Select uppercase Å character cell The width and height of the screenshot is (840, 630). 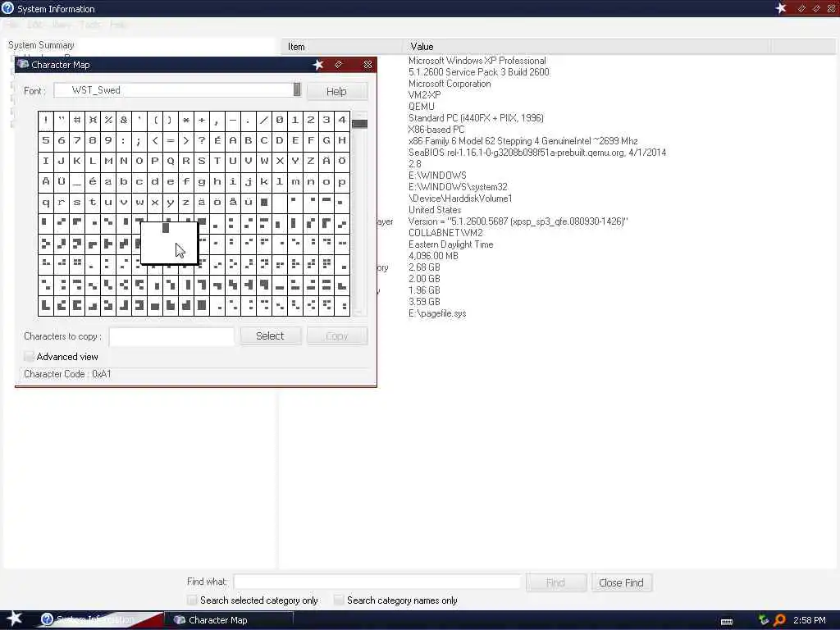tap(46, 181)
